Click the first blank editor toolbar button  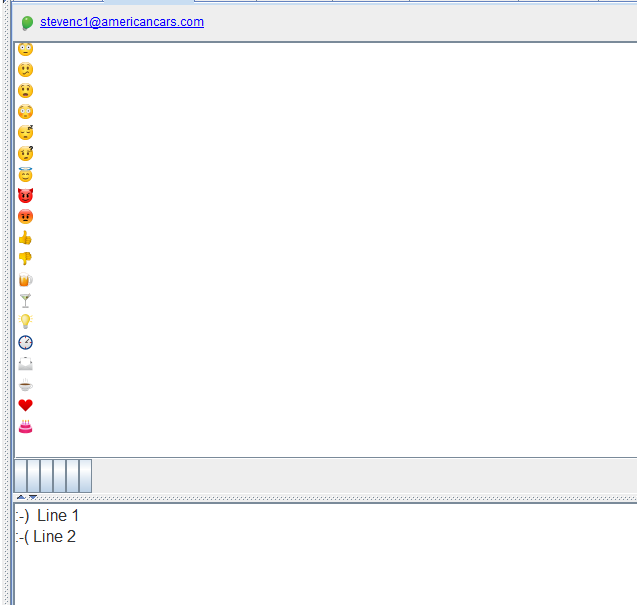coord(21,476)
